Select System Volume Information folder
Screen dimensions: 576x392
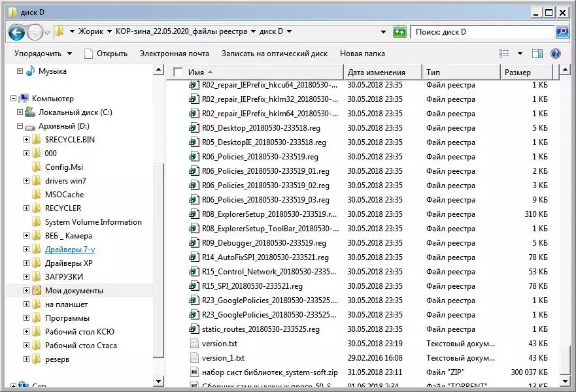(93, 221)
